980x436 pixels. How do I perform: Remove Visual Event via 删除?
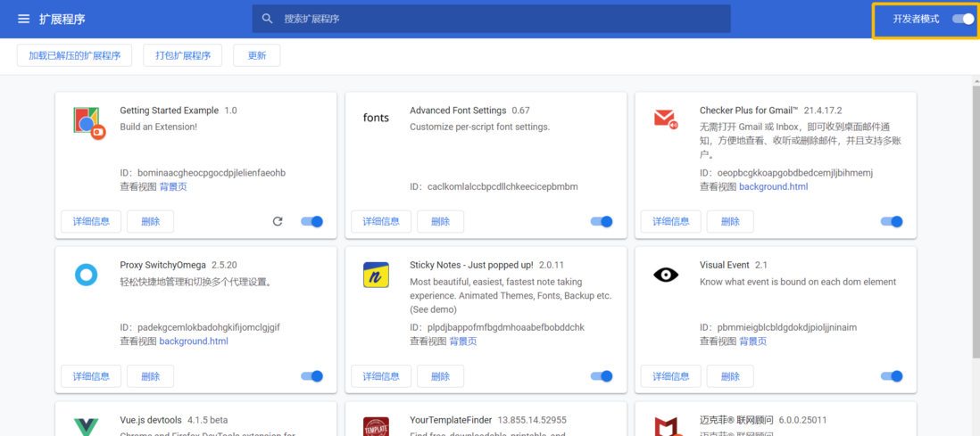[x=731, y=376]
